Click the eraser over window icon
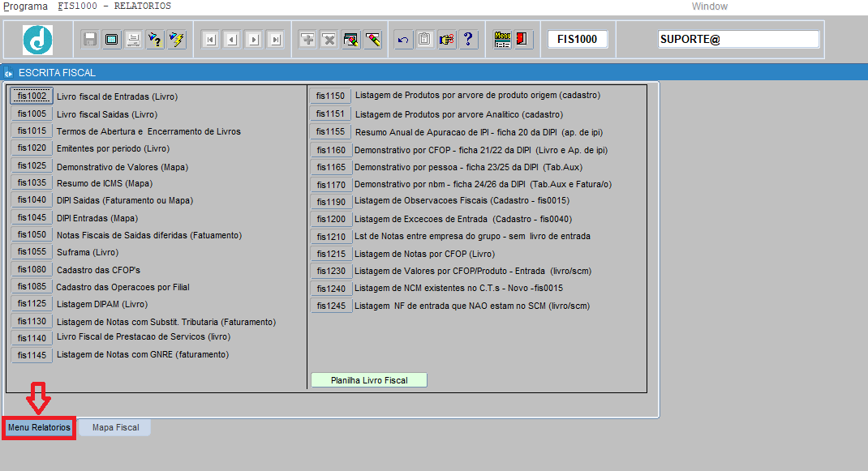 click(351, 39)
